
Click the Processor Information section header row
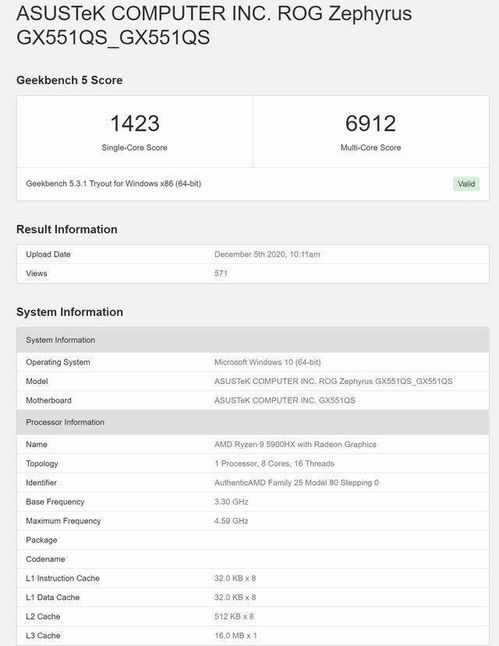(x=253, y=422)
